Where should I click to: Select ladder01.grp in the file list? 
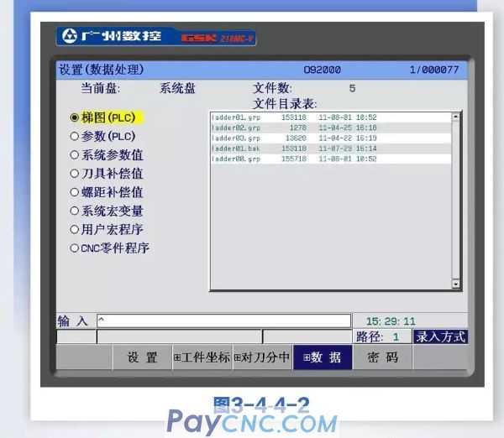[237, 117]
